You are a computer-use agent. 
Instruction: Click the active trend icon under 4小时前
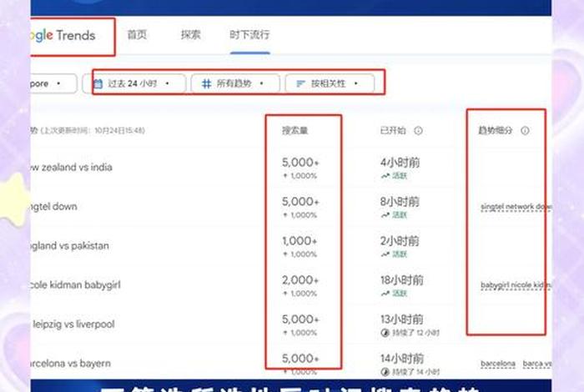[385, 176]
